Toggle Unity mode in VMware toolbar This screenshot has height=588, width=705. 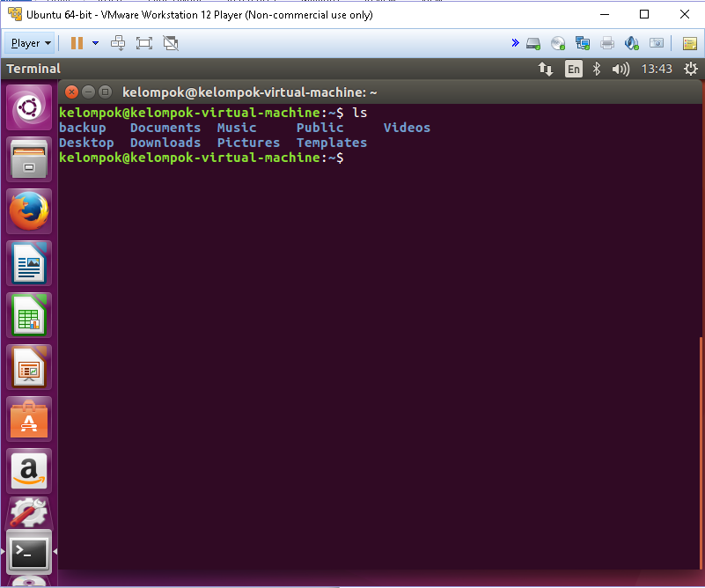(171, 43)
